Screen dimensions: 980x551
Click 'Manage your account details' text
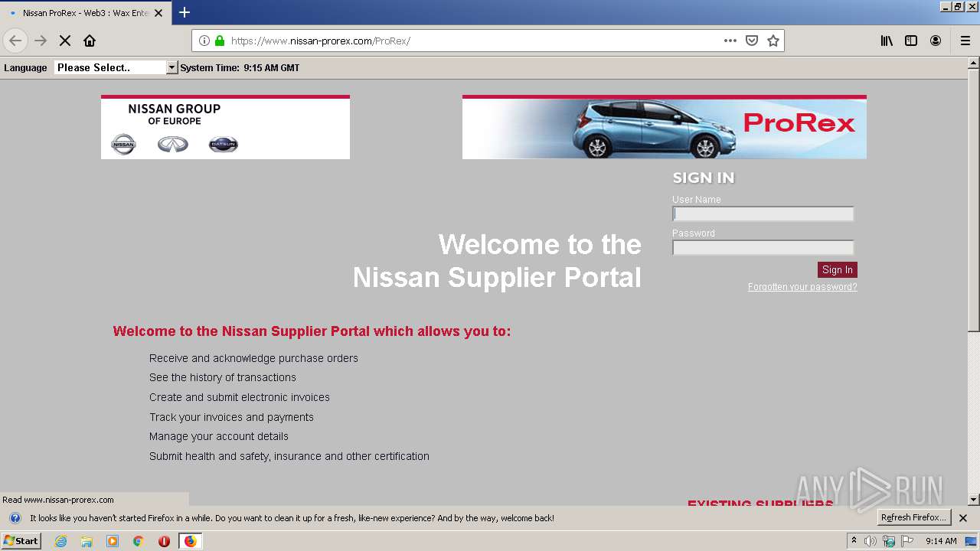(219, 436)
